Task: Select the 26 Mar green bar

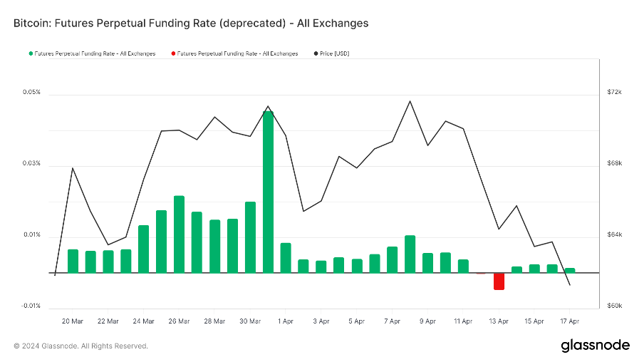Action: coord(179,234)
